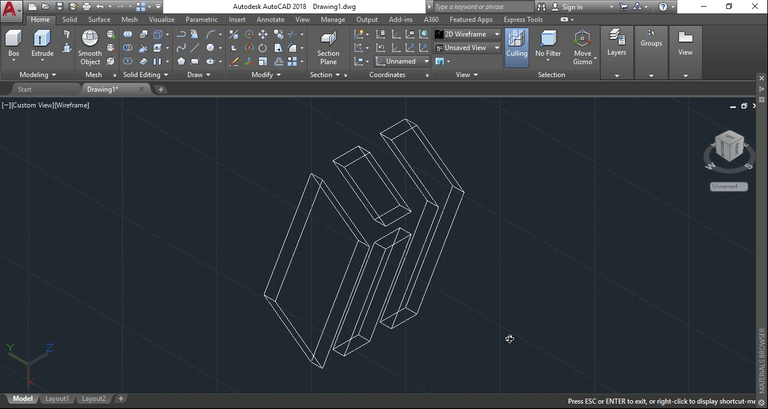Close the Drawing1 file tab
The width and height of the screenshot is (768, 409).
141,89
